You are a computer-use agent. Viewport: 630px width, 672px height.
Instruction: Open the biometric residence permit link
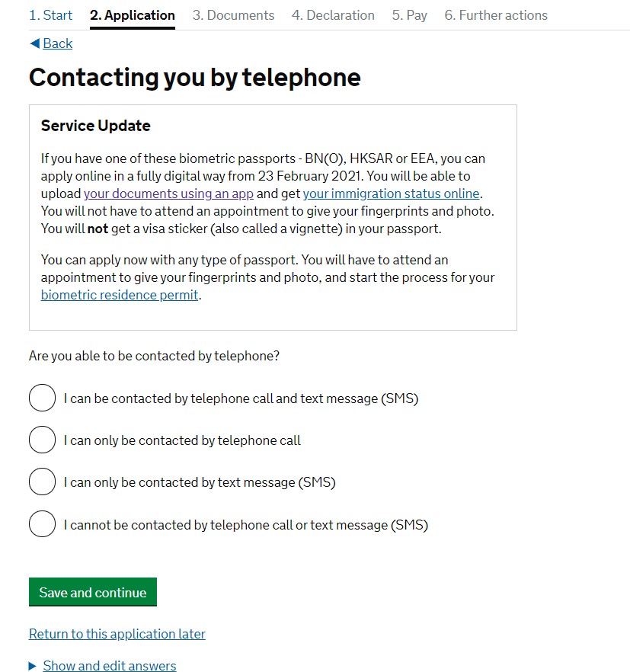click(120, 295)
